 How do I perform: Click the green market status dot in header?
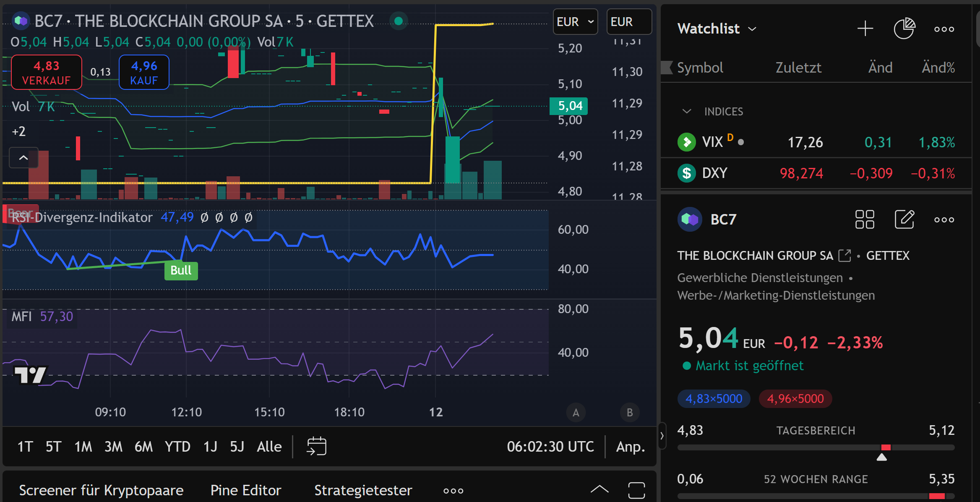(x=399, y=21)
